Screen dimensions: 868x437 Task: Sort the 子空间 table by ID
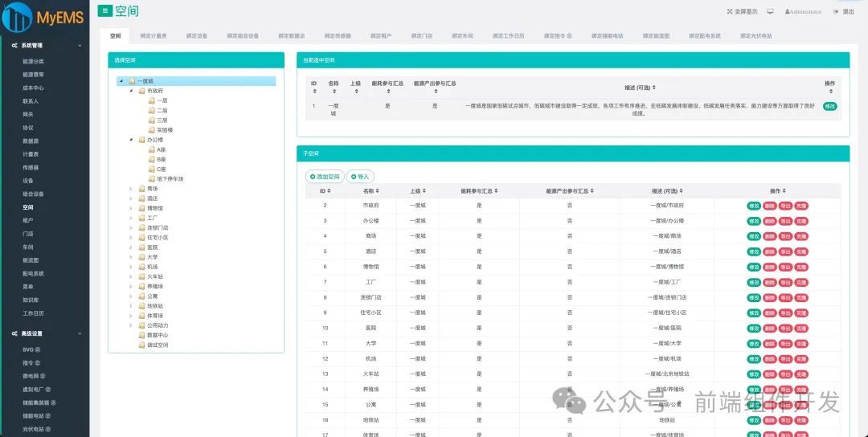click(x=329, y=191)
